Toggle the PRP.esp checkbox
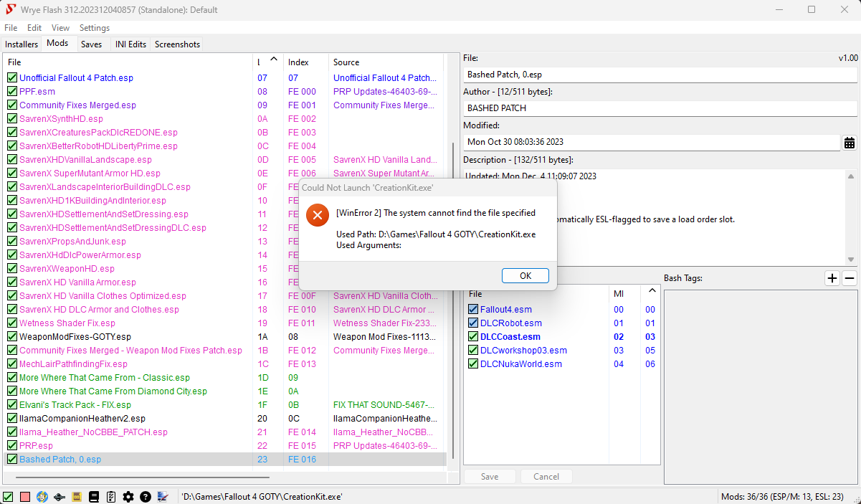 pos(12,446)
